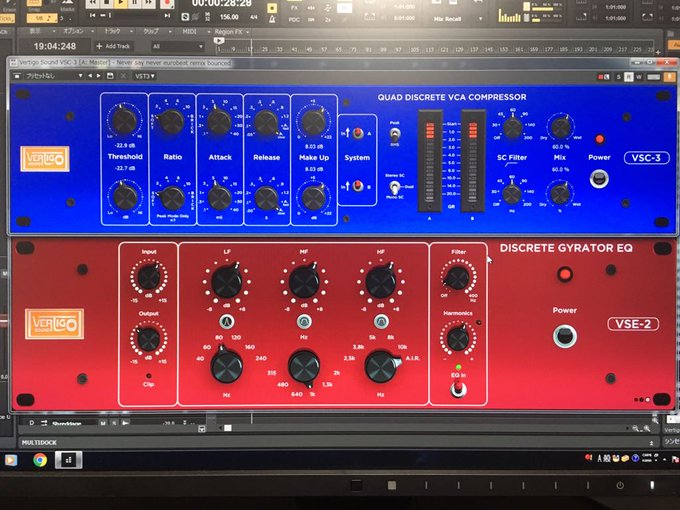Flip the Peak/RMS toggle switch

tap(395, 134)
